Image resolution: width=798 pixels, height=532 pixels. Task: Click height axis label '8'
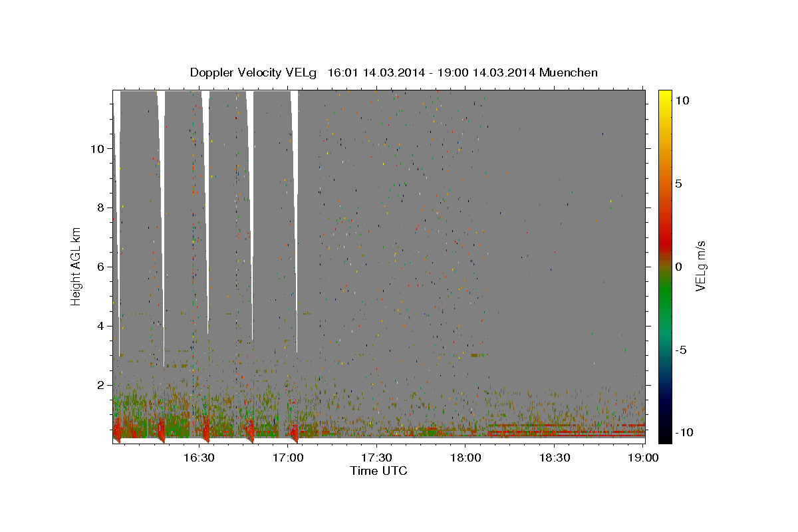[100, 207]
